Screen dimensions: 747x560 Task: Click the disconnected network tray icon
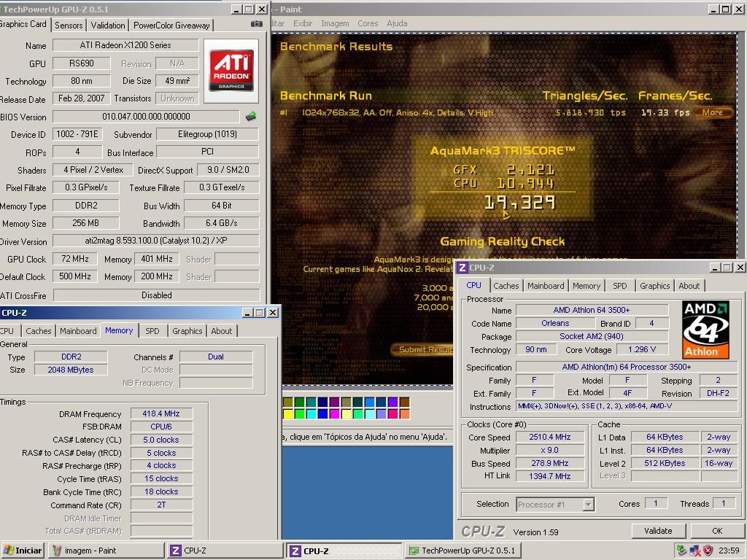694,551
